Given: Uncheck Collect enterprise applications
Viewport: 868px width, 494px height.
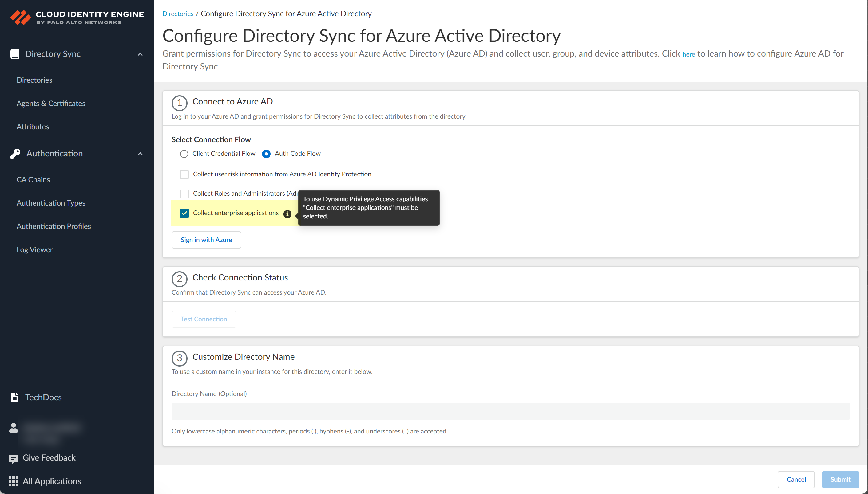Looking at the screenshot, I should (184, 213).
